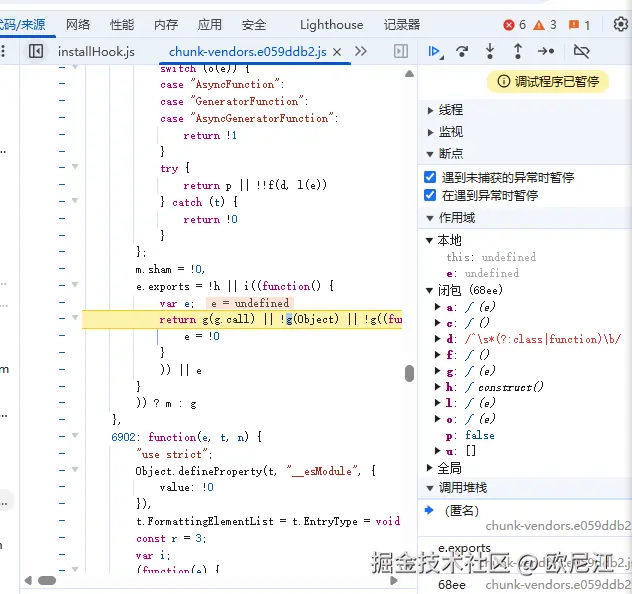The width and height of the screenshot is (632, 594).
Task: Select the (匿名) anonymous call stack frame
Action: (x=525, y=518)
